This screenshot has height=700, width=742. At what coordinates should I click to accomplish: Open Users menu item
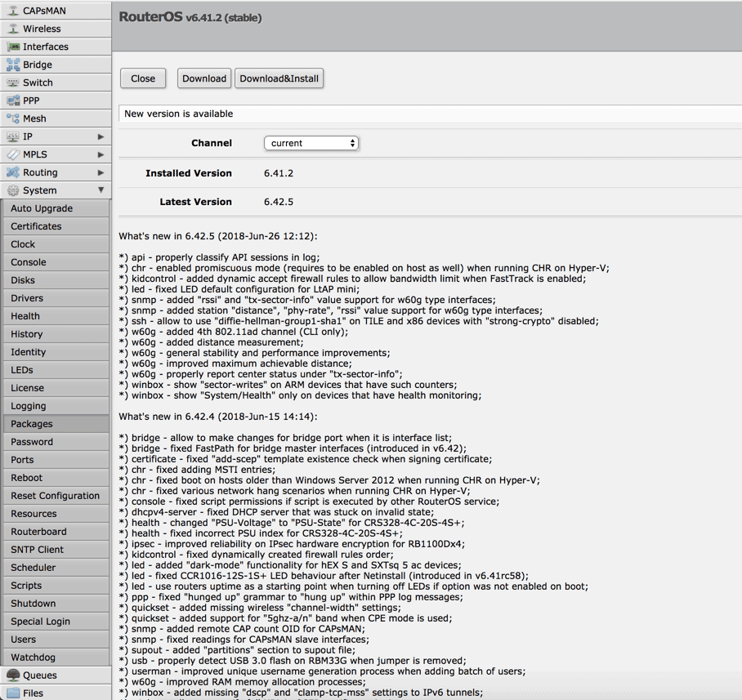56,640
